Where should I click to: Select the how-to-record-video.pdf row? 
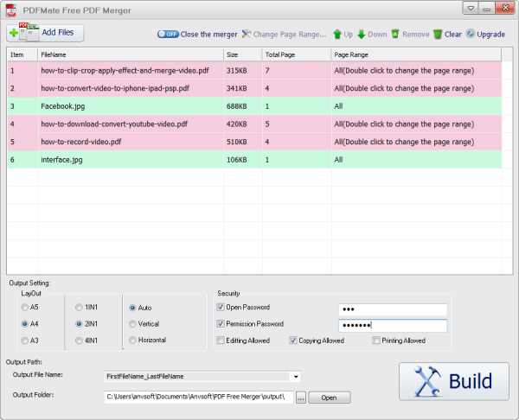[254, 142]
